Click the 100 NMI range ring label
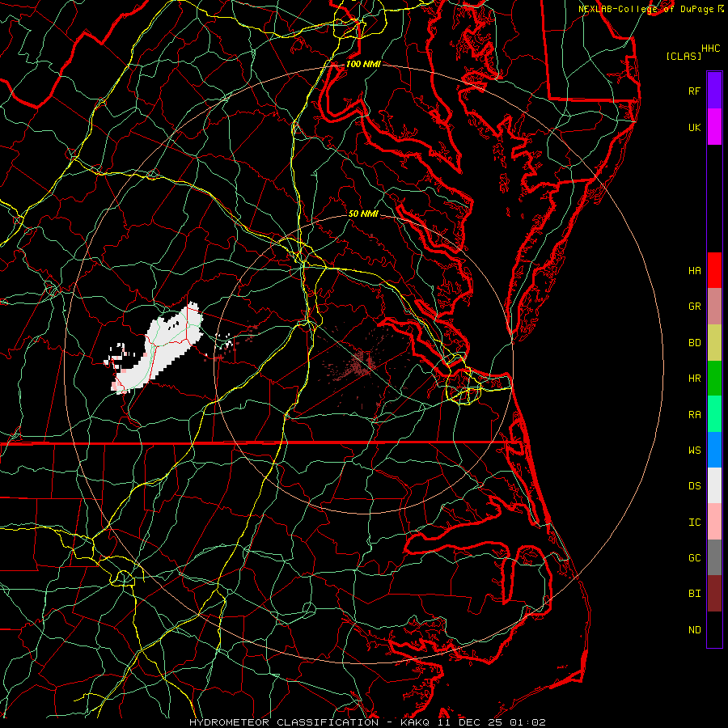The width and height of the screenshot is (728, 728). 363,64
